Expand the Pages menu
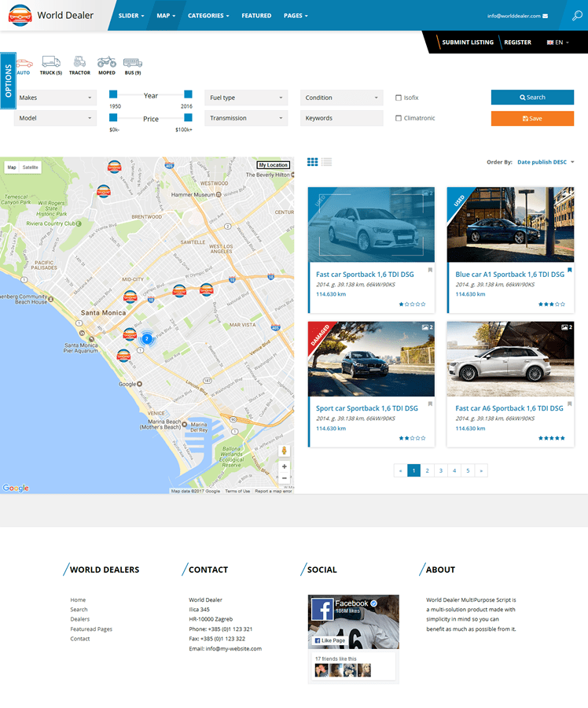 click(x=296, y=16)
